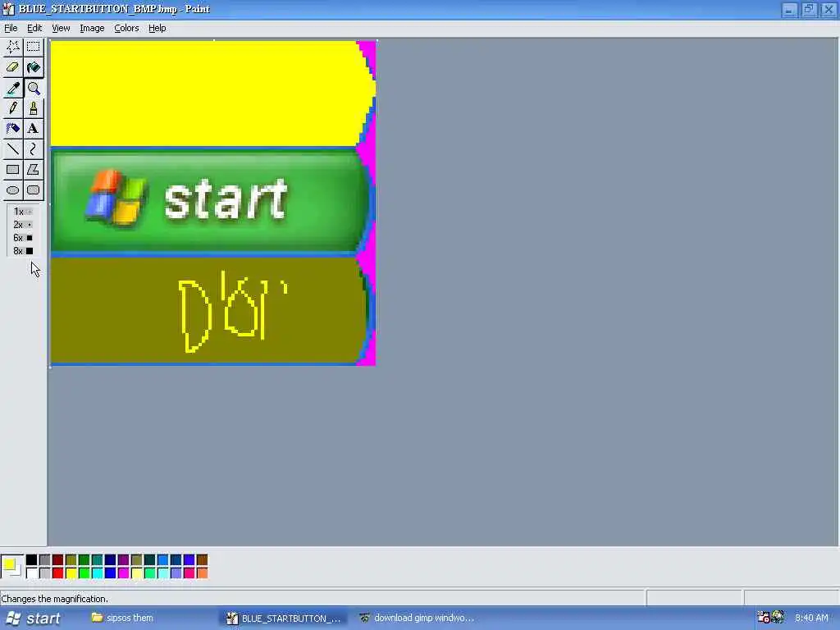Pick the dark green color swatch
Viewport: 840px width, 630px height.
tap(84, 560)
